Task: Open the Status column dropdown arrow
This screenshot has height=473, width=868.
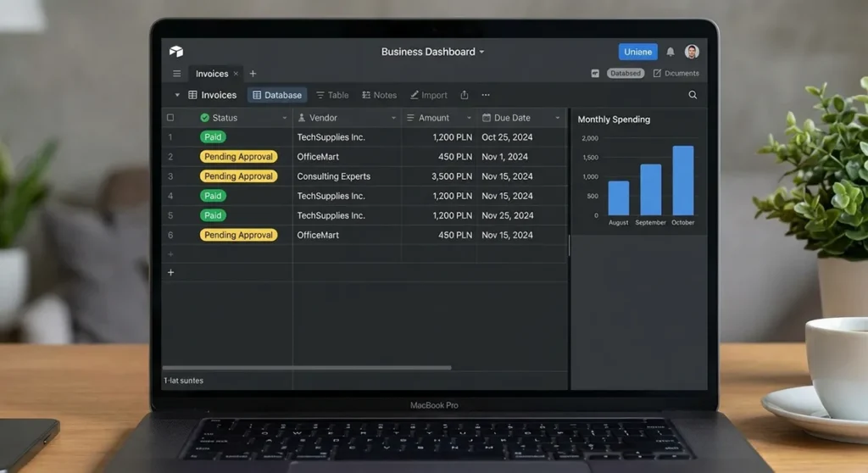Action: pos(284,118)
